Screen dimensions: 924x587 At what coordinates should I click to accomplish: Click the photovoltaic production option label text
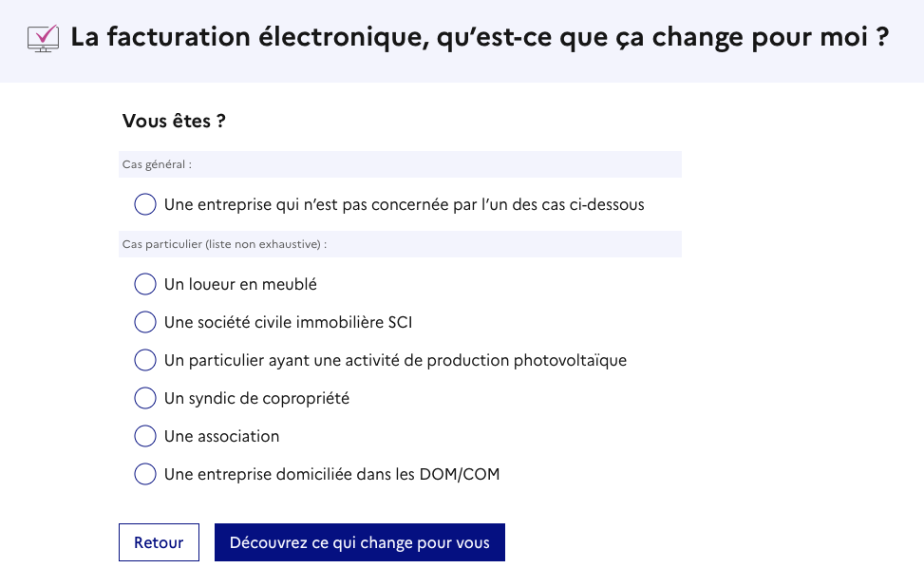395,360
